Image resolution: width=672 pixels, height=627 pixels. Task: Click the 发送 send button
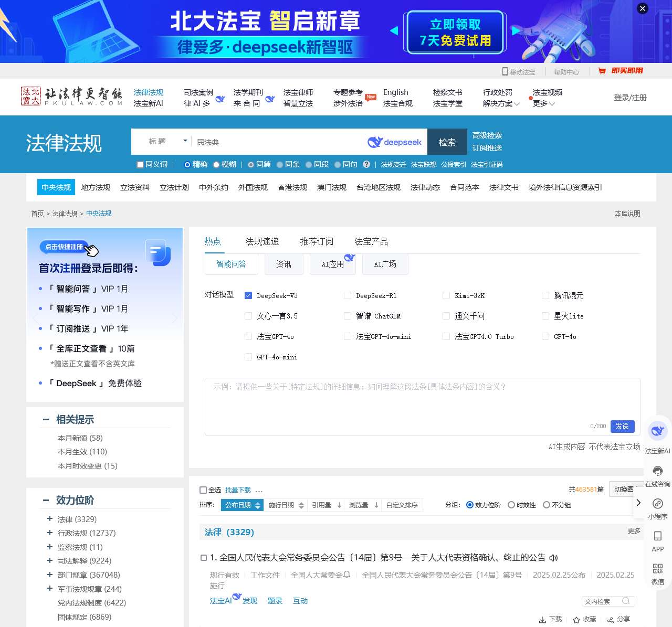click(x=623, y=426)
